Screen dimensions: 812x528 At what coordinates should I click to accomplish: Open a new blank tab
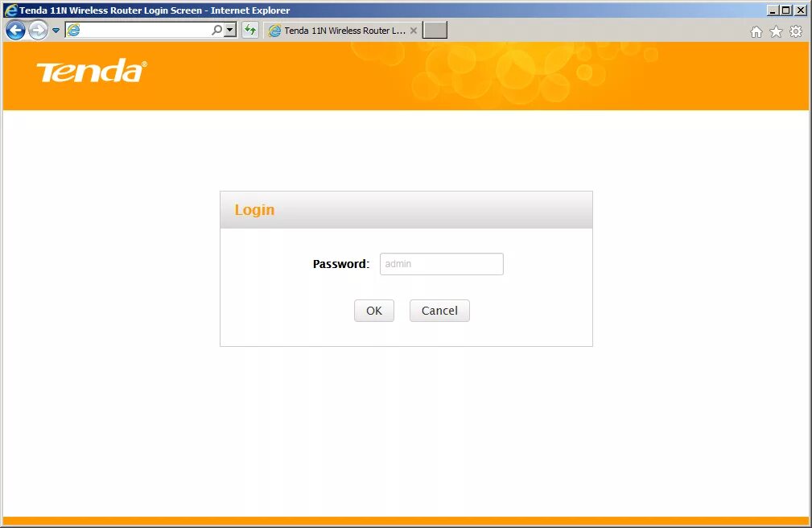tap(435, 31)
